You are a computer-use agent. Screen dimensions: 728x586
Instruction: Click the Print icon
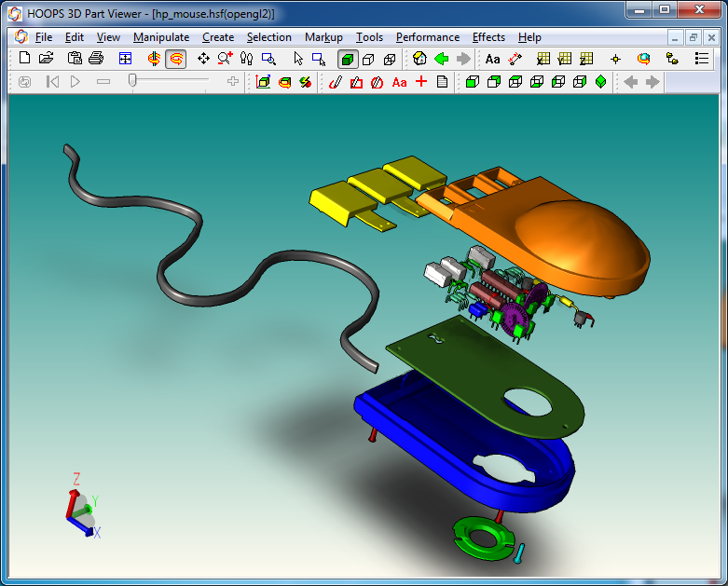(x=95, y=59)
